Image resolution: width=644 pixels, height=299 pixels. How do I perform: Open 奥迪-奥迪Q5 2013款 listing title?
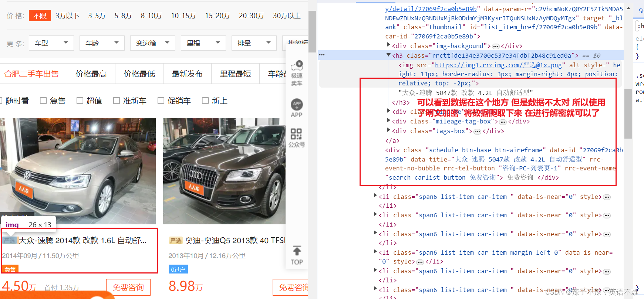point(235,241)
